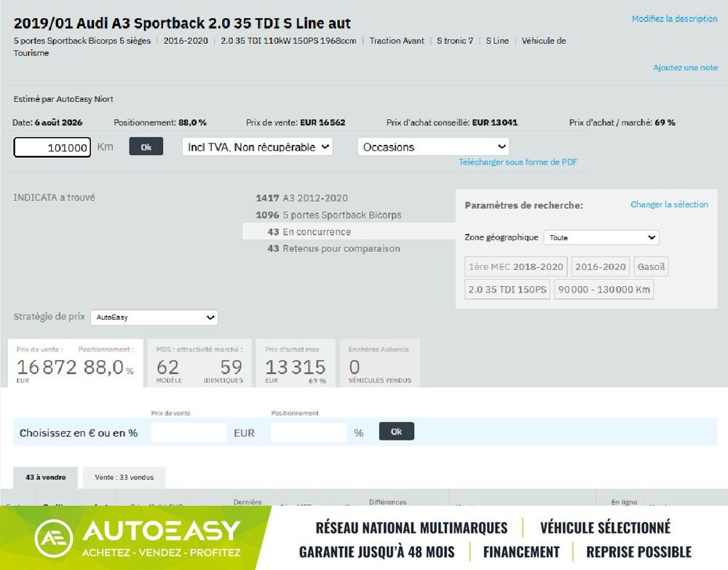Click the Prix d'achat max 13 315 card

click(x=296, y=363)
